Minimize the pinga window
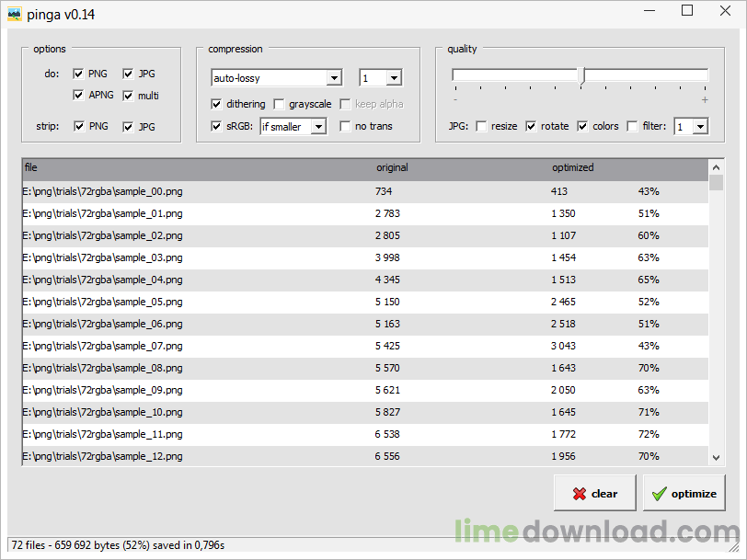Image resolution: width=747 pixels, height=560 pixels. (645, 12)
